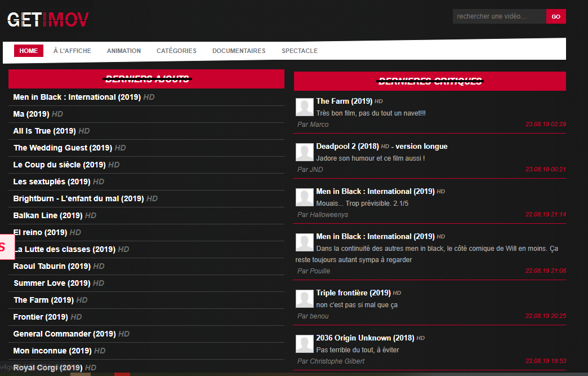Select the HOME menu item
The width and height of the screenshot is (588, 376).
[x=29, y=51]
